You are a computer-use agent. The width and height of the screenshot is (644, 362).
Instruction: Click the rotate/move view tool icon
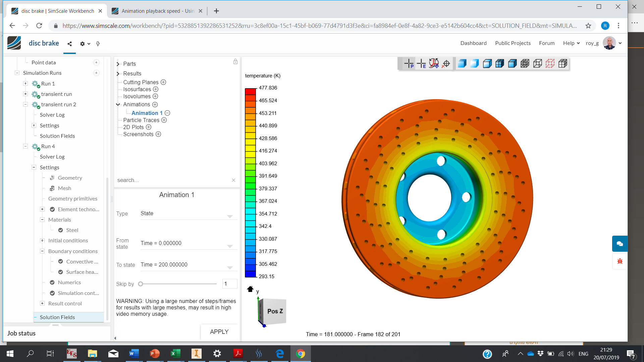click(434, 64)
